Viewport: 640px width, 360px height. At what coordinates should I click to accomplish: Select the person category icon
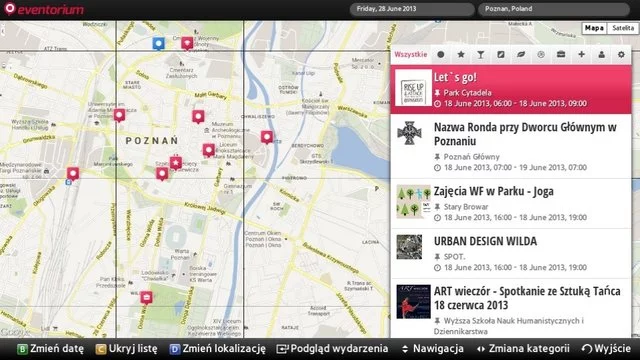click(601, 54)
